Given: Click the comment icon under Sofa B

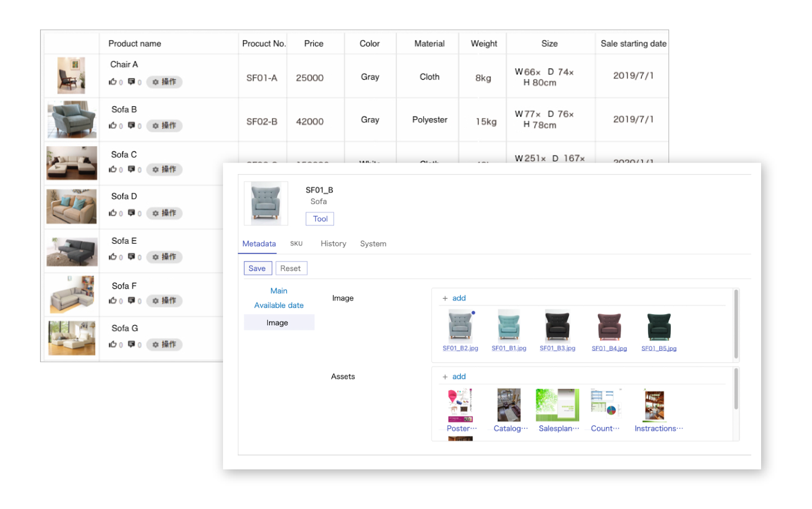Looking at the screenshot, I should click(132, 126).
